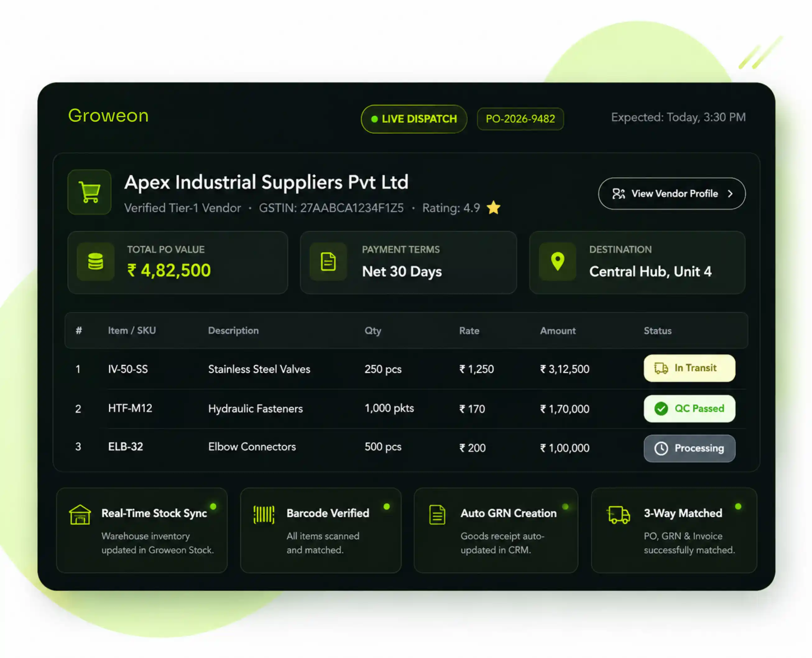Click the warehouse icon for Real-Time Stock Sync

coord(80,515)
